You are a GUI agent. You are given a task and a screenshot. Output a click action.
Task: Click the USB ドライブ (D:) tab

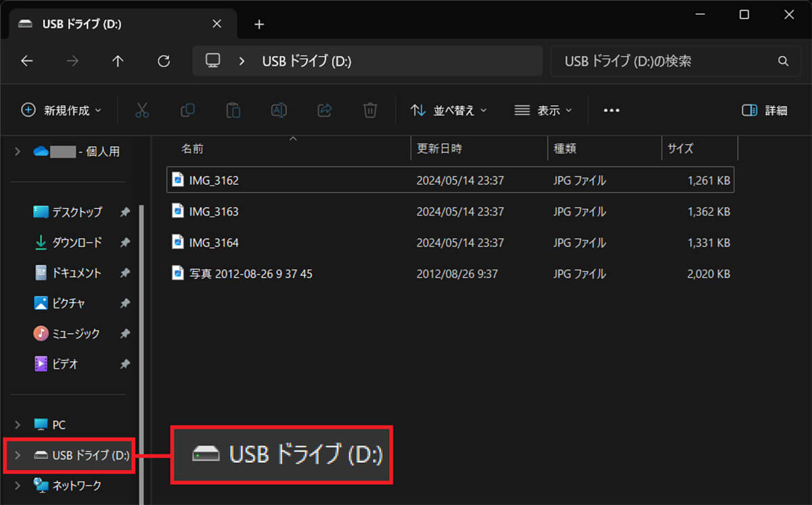tap(122, 24)
